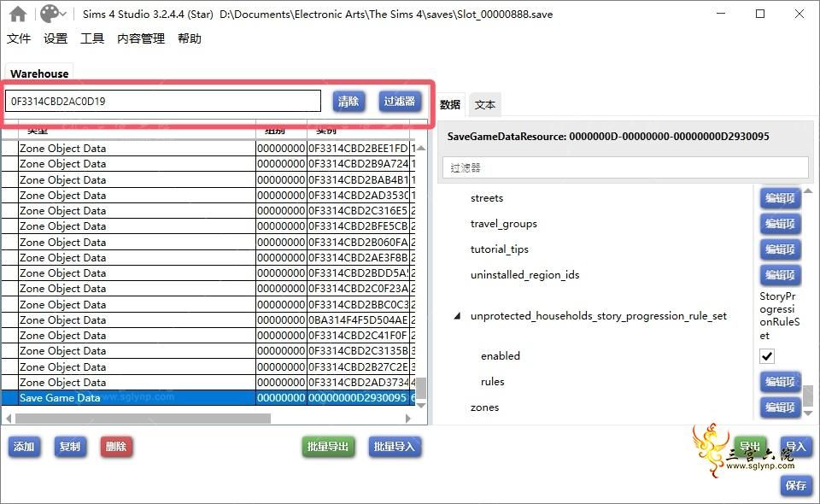Select row with instance 0F3314CBD2AD3734
The image size is (820, 504).
[208, 382]
